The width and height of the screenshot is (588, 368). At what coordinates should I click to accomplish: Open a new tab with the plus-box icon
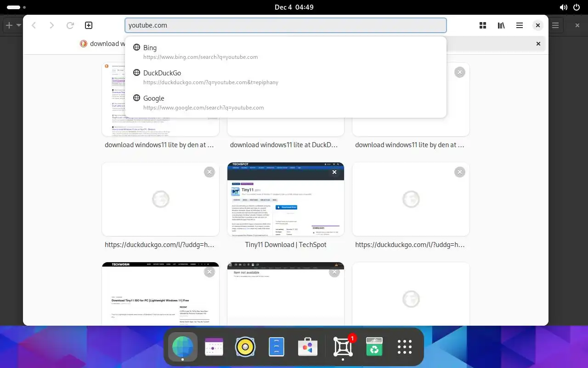89,25
